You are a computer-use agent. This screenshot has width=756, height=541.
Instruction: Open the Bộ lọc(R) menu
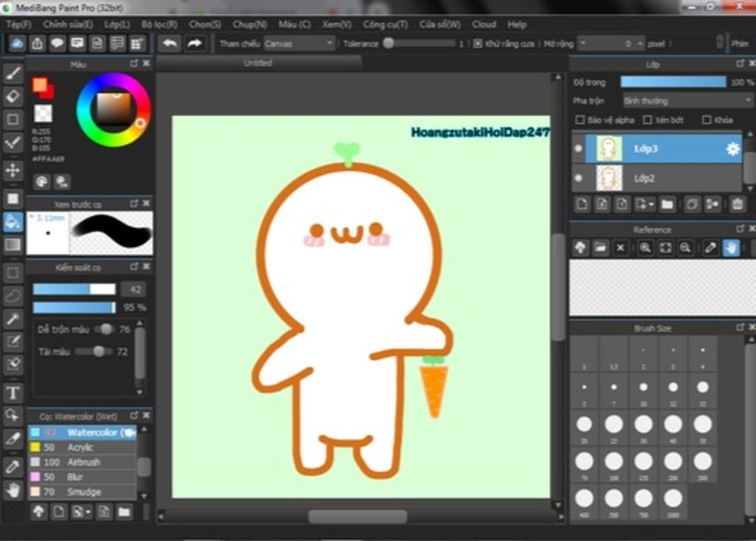(x=159, y=24)
